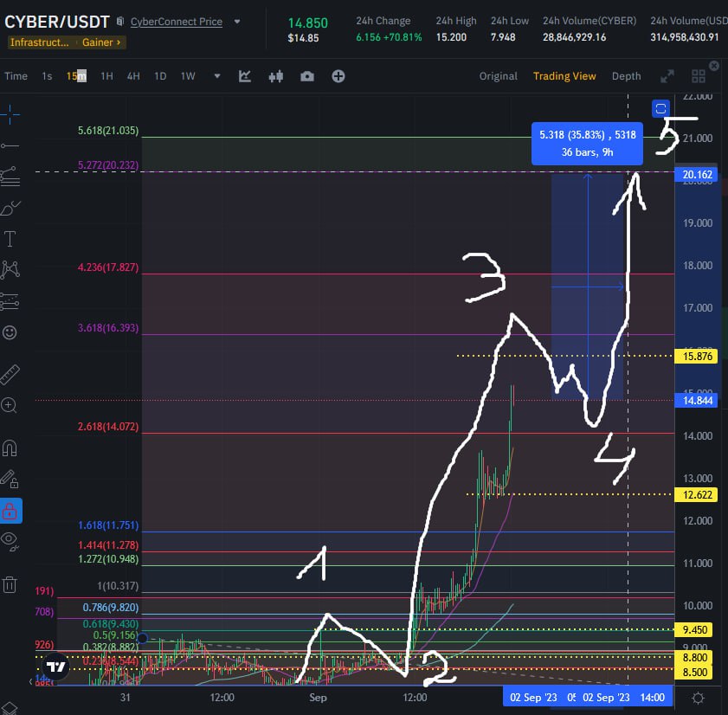Open the emoji icons tool

[x=10, y=332]
